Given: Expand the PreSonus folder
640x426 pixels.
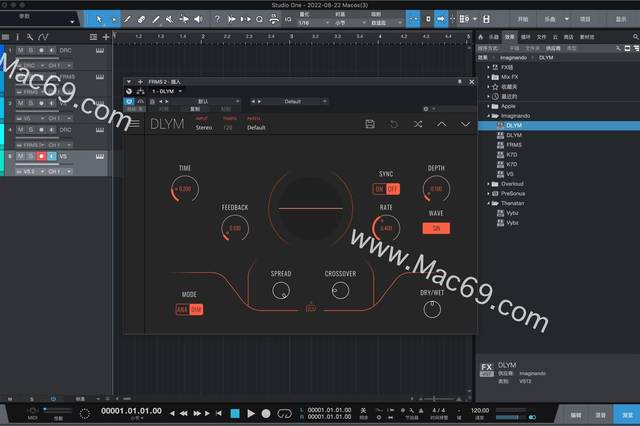Looking at the screenshot, I should click(488, 193).
